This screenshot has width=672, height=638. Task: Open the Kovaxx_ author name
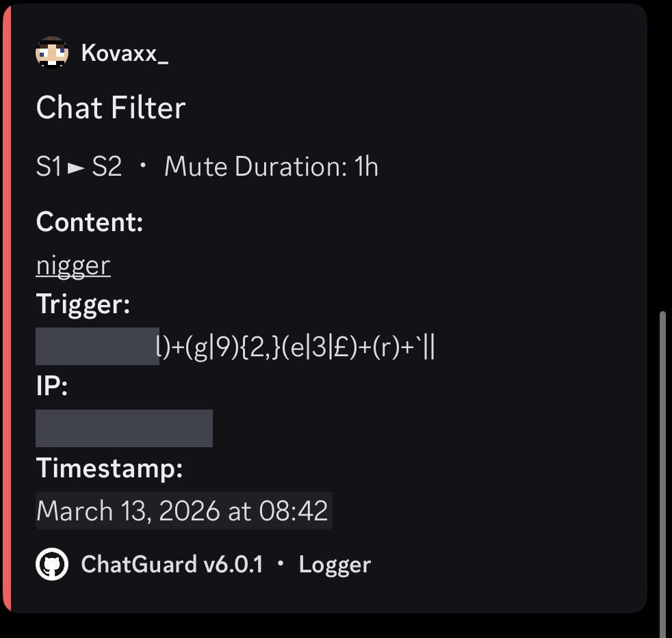coord(125,53)
